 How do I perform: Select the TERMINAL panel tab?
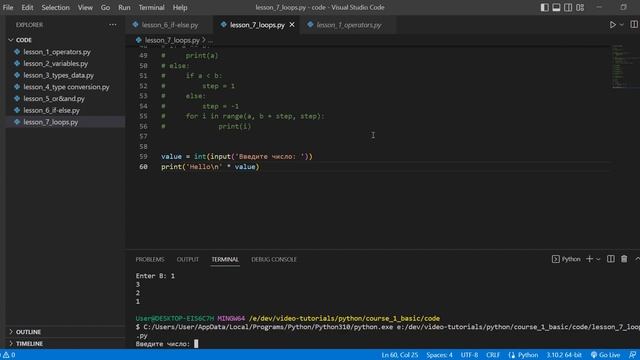click(x=225, y=260)
